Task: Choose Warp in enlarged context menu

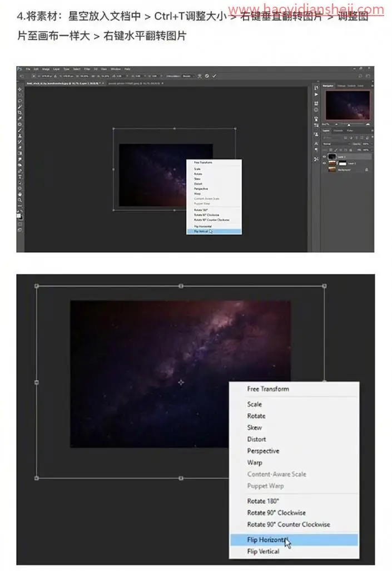Action: click(x=294, y=462)
